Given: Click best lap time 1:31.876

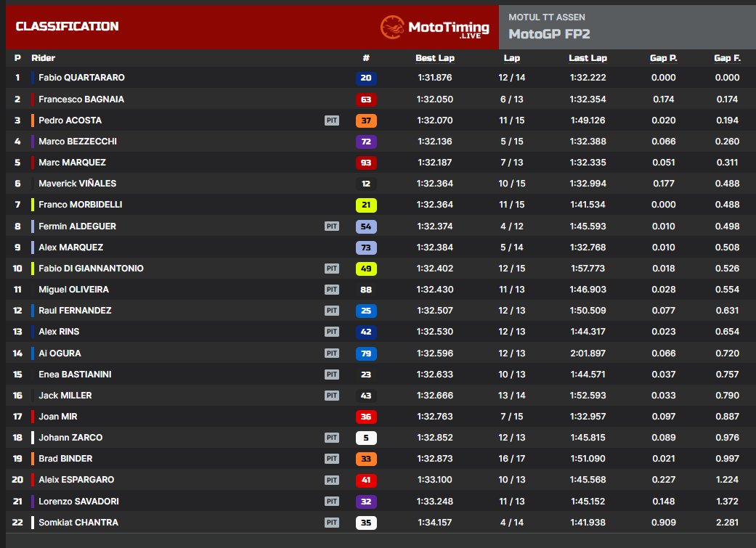Looking at the screenshot, I should (435, 78).
